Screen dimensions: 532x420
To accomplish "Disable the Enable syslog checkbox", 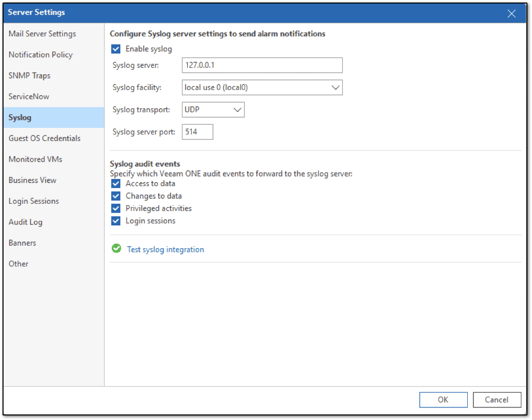I will click(116, 49).
